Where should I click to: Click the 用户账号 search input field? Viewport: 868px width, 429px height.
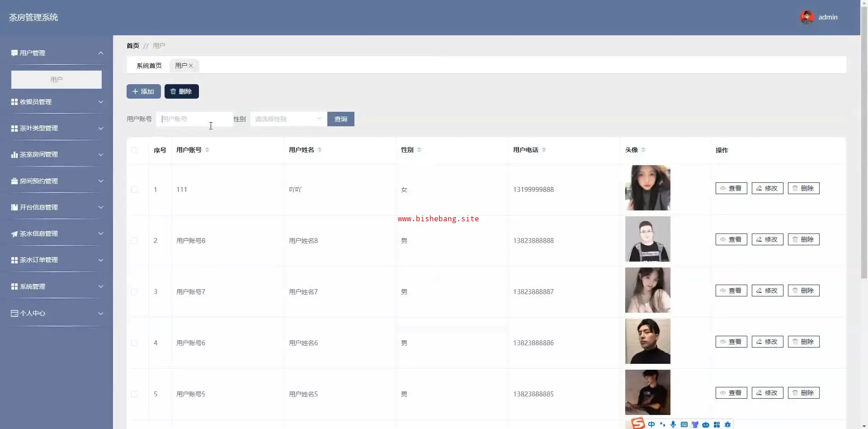pyautogui.click(x=194, y=119)
